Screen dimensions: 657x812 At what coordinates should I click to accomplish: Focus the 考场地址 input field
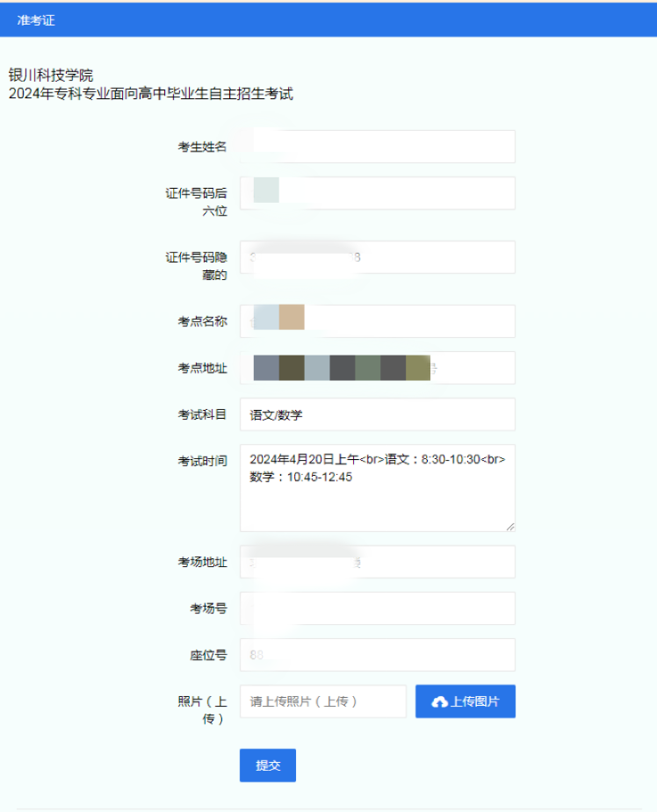point(377,562)
